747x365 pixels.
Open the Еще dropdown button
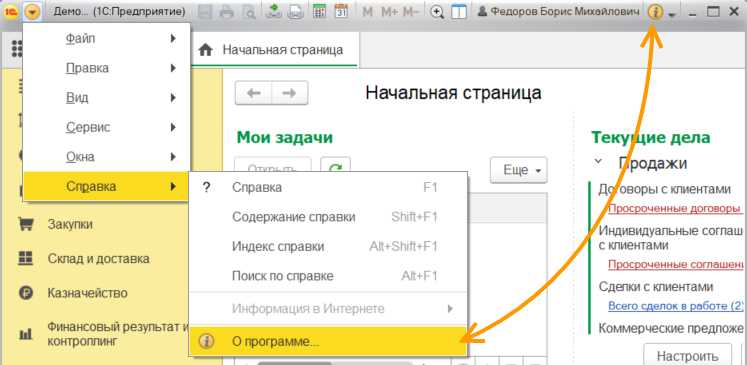(519, 170)
